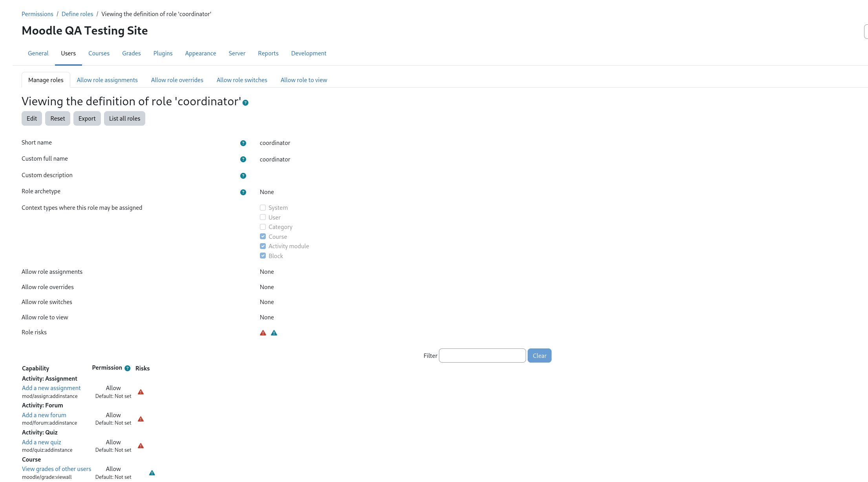Open help icon next to role definition heading

coord(245,103)
